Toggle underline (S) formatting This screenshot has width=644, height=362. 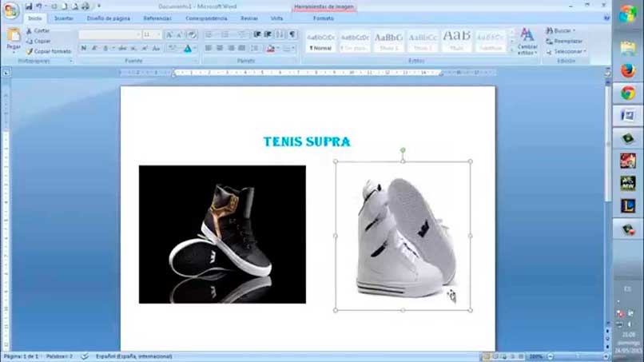coord(105,48)
